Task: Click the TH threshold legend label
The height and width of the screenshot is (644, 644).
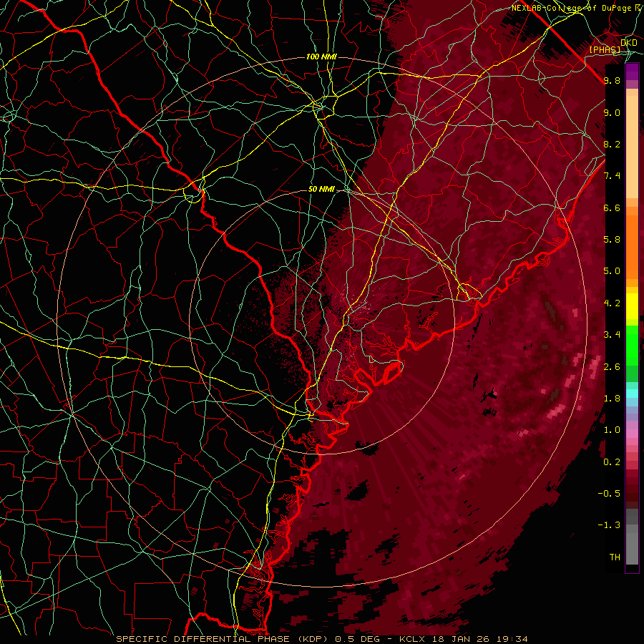Action: [x=615, y=557]
